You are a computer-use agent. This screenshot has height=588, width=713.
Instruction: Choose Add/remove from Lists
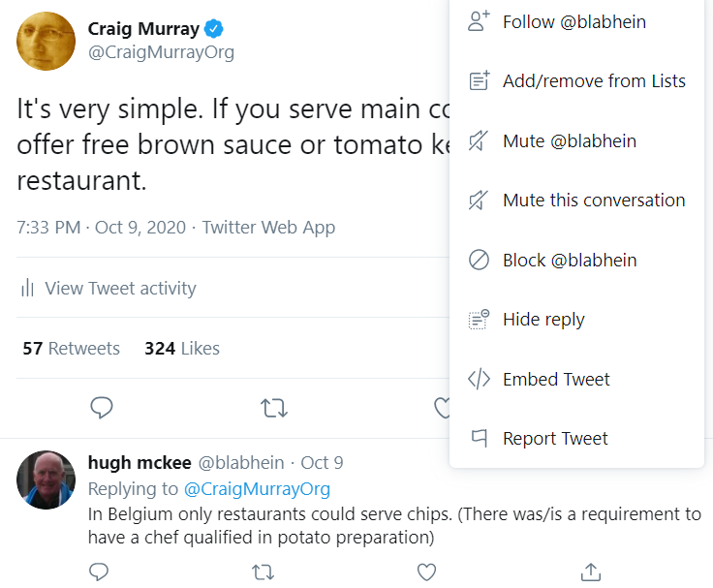click(x=576, y=81)
